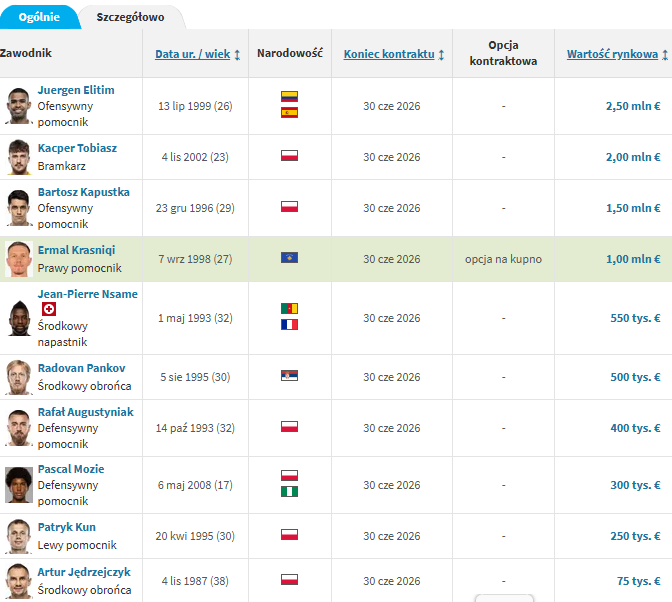
Task: Click Poland flag in Patryk Kun's row
Action: pos(289,535)
